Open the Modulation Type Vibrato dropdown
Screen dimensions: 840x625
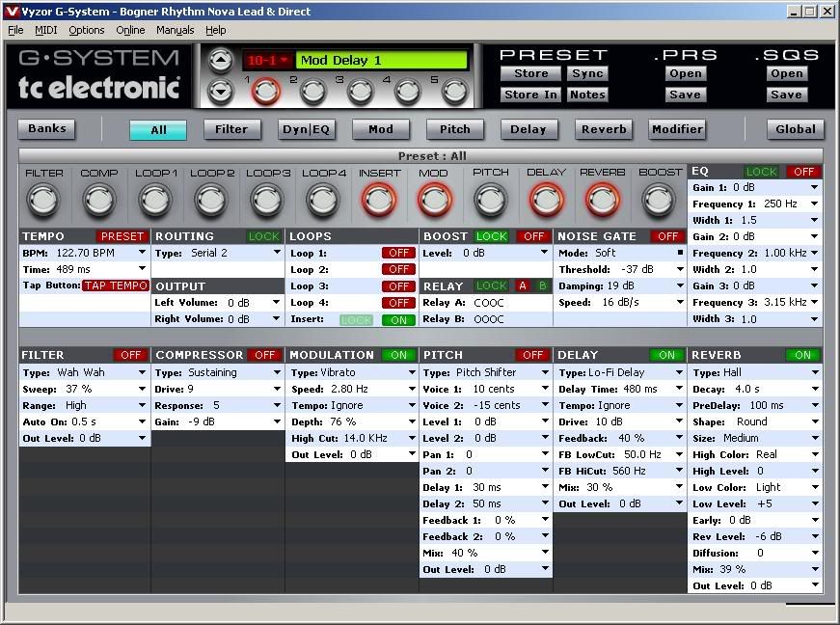(412, 372)
